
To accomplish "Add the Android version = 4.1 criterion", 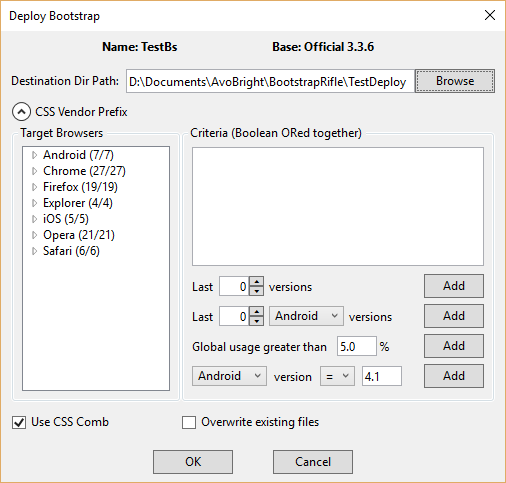I will point(454,376).
